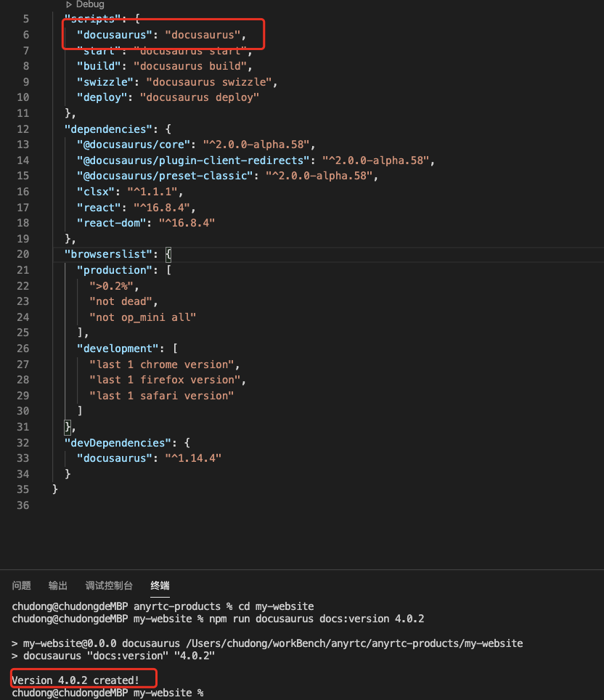Open the 问题 panel tab
The image size is (604, 700).
22,586
